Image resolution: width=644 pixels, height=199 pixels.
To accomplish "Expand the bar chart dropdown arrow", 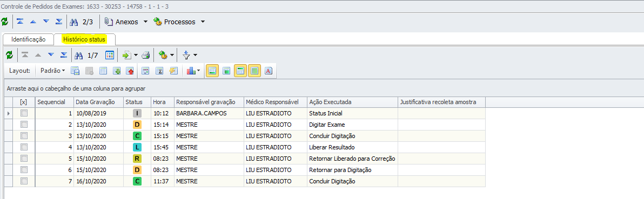I will pos(199,71).
